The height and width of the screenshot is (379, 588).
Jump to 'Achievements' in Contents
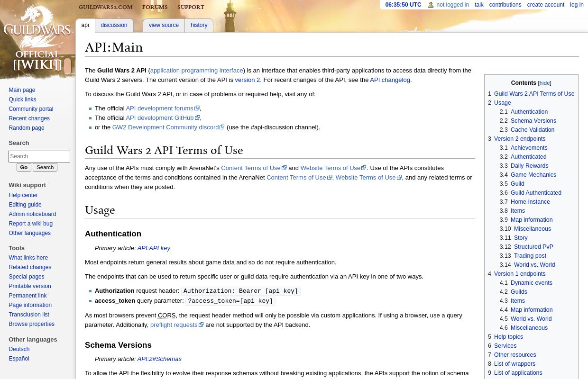(x=529, y=148)
